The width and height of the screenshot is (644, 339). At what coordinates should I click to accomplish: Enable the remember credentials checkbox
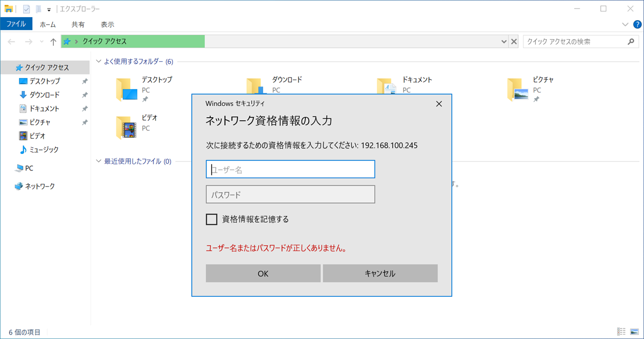pyautogui.click(x=212, y=219)
